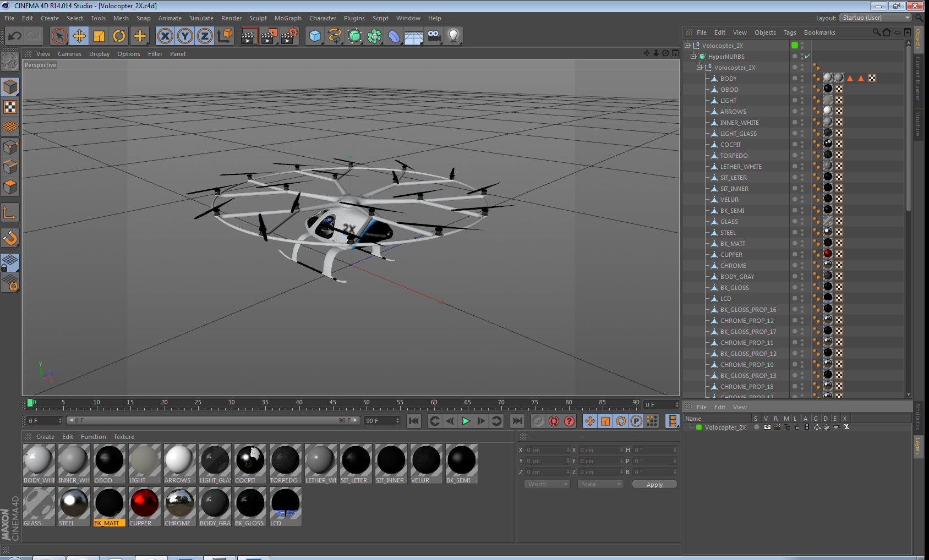Render the active view
Screen dimensions: 929x560
click(x=249, y=36)
